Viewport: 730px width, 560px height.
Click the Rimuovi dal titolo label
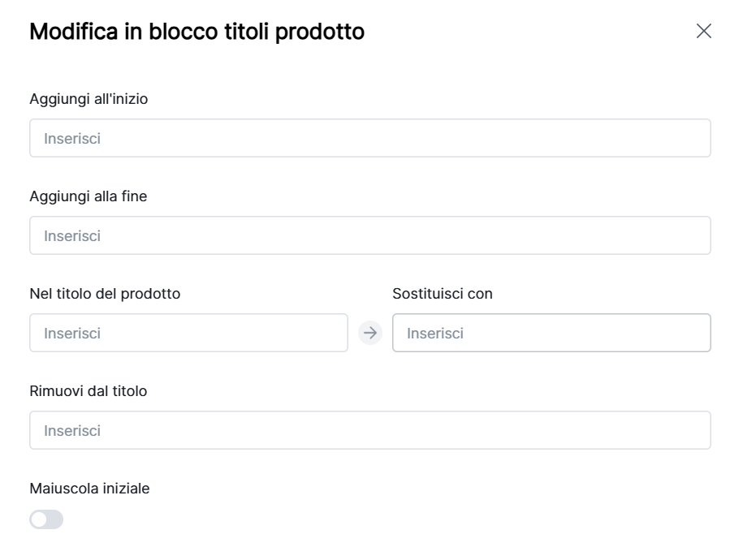89,391
